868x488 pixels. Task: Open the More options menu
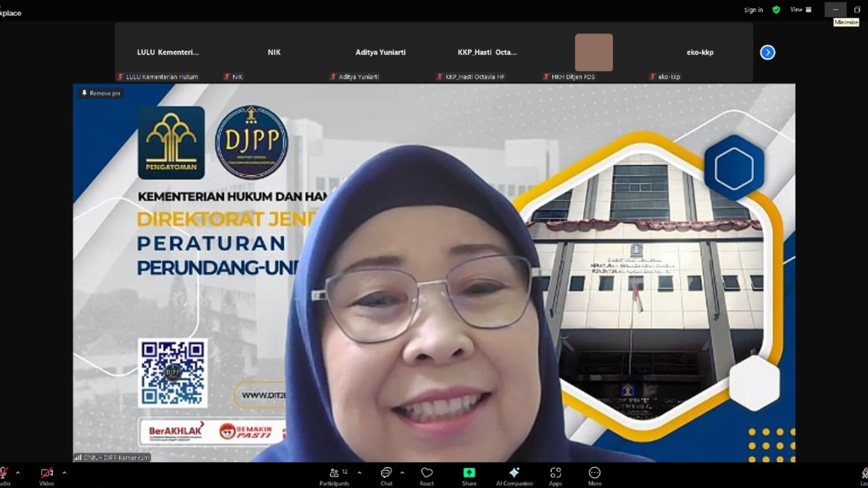click(594, 477)
